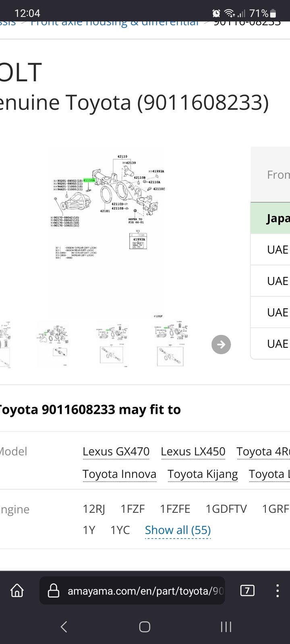Tap the amayama.com URL address bar
Image resolution: width=290 pixels, height=644 pixels.
(x=132, y=590)
